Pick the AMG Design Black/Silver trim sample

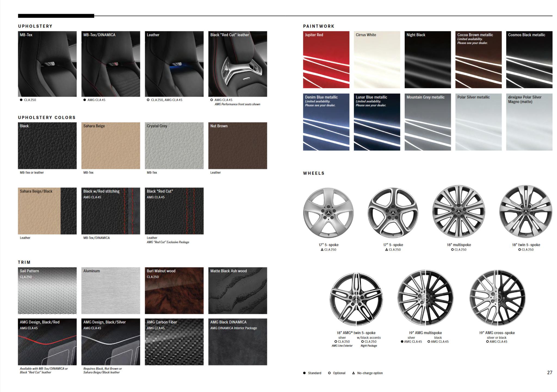click(111, 342)
